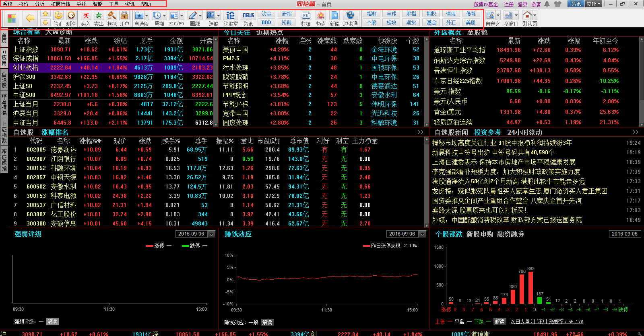
Task: Open the date dropdown in 强弱评级 panel
Action: click(x=212, y=234)
